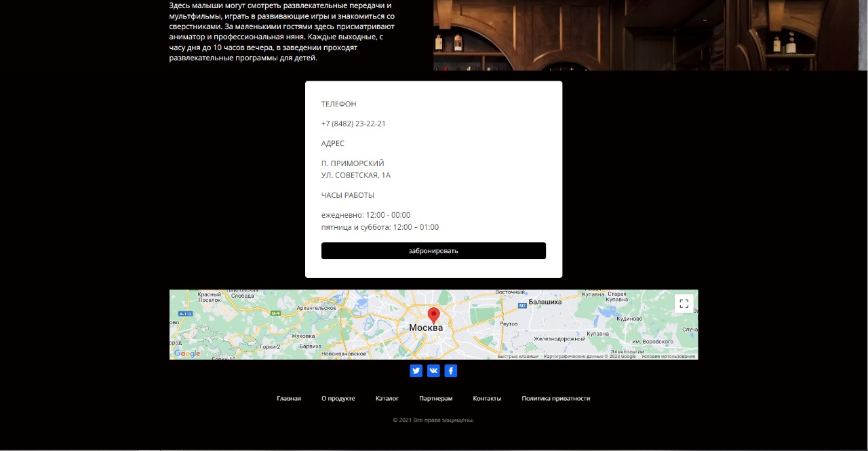
Task: Click "ежедневно: 12:00 - 00:00" hours line
Action: (x=366, y=215)
